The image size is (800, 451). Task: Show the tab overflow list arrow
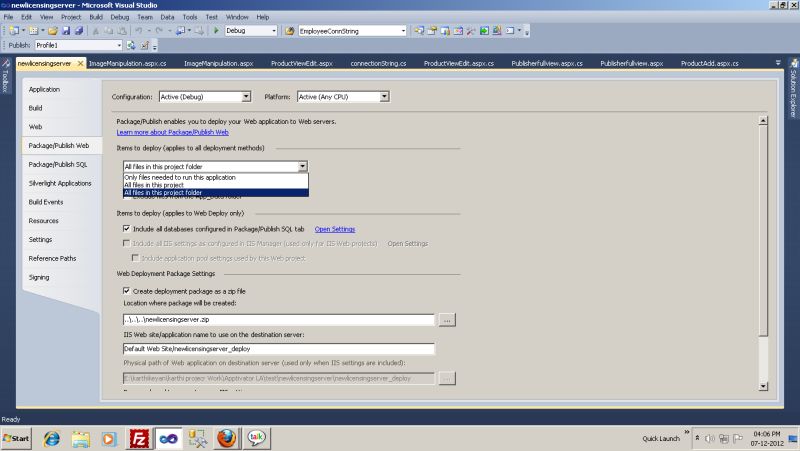click(x=778, y=63)
